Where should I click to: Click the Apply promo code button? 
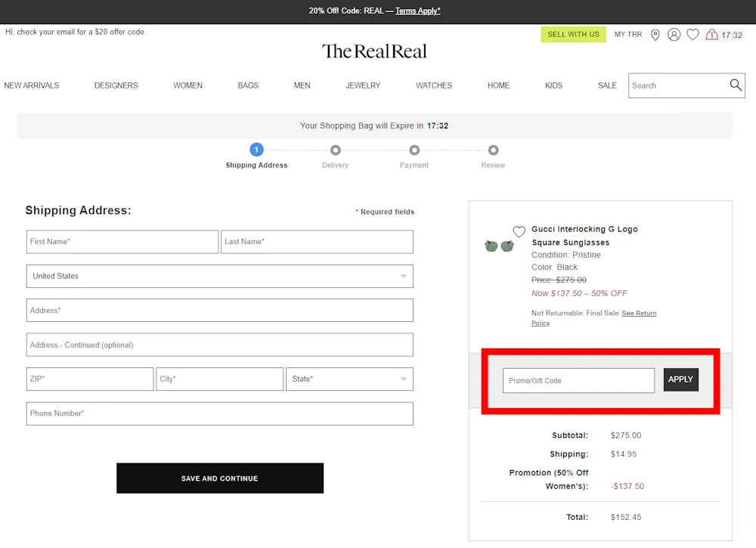point(681,379)
